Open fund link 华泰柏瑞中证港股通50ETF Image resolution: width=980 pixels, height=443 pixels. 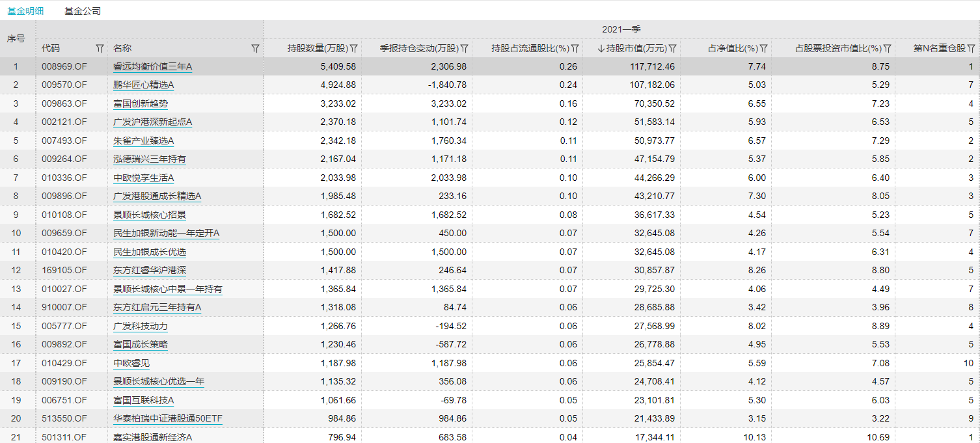168,418
